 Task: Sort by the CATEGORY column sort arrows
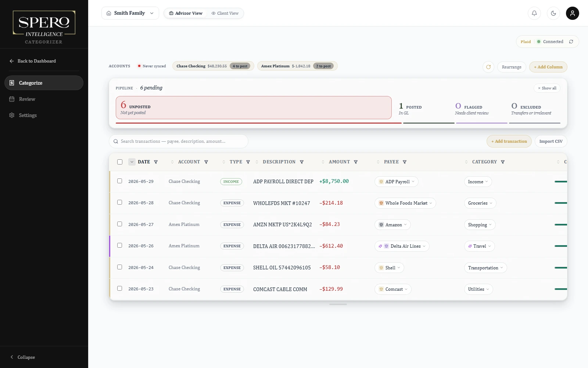pos(466,162)
